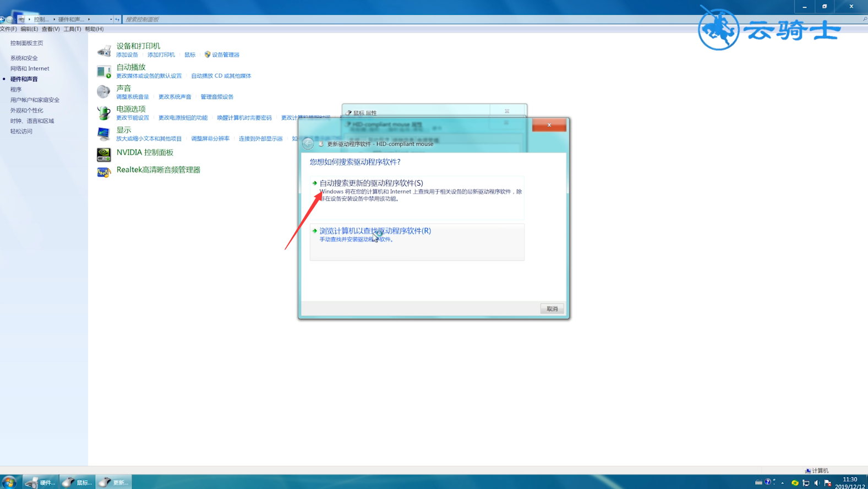Open 轻松访问 in sidebar
Image resolution: width=868 pixels, height=489 pixels.
21,131
